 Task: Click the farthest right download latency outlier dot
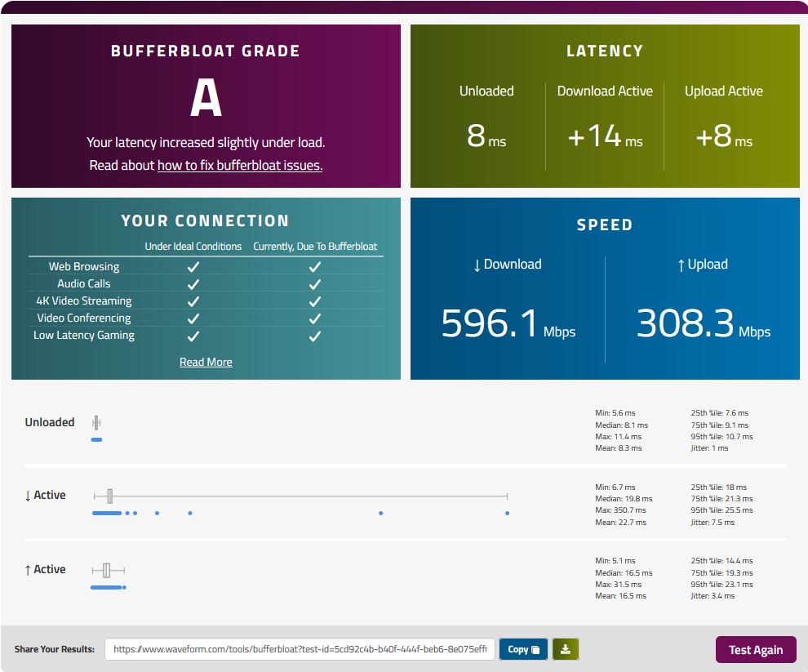pos(507,513)
